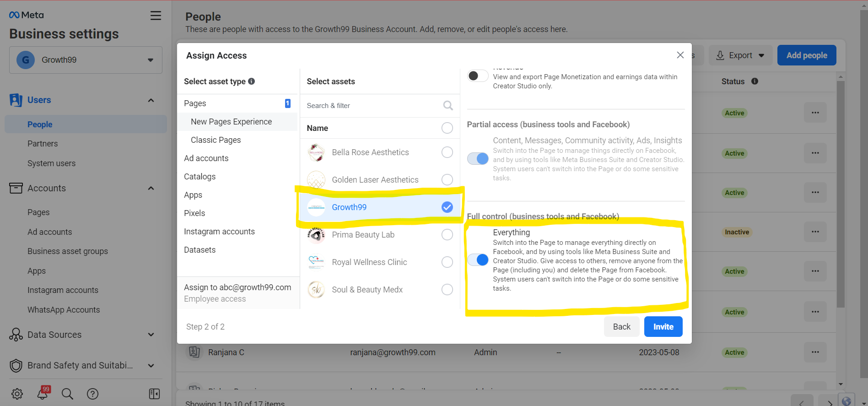The width and height of the screenshot is (868, 406).
Task: Toggle Revenue access switch
Action: coord(478,76)
